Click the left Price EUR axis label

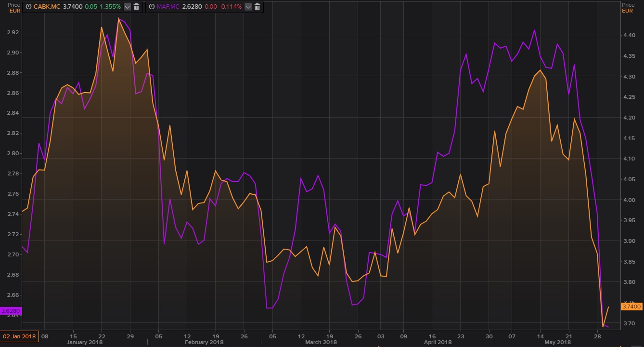point(14,7)
